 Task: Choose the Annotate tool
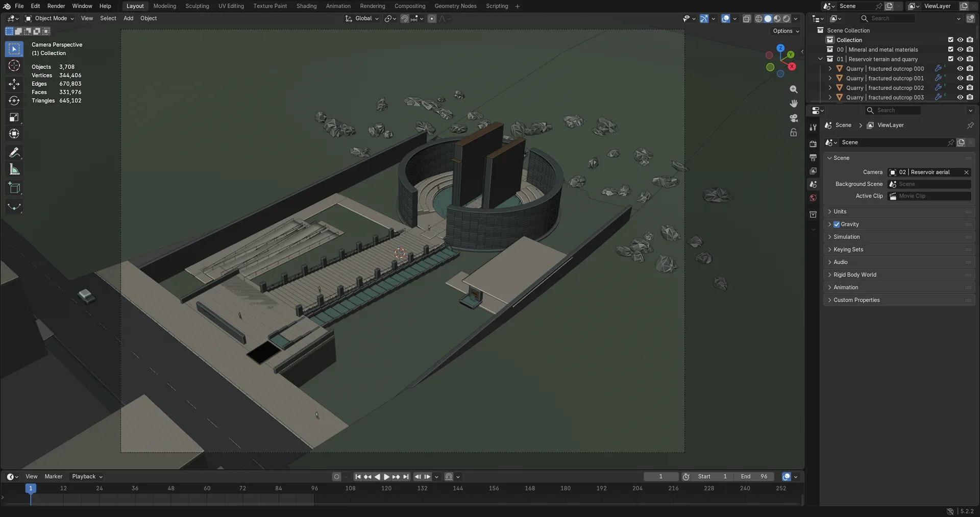(x=14, y=153)
